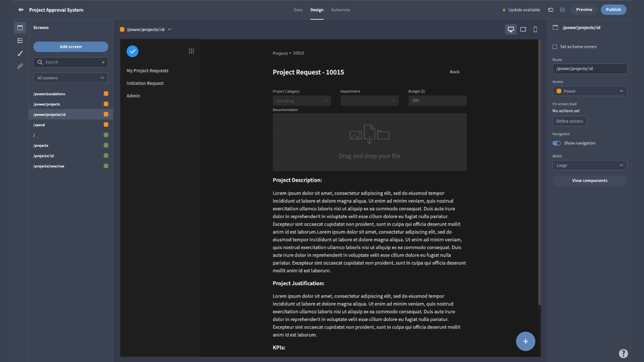Switch to tablet preview device icon
This screenshot has width=644, height=362.
(523, 29)
